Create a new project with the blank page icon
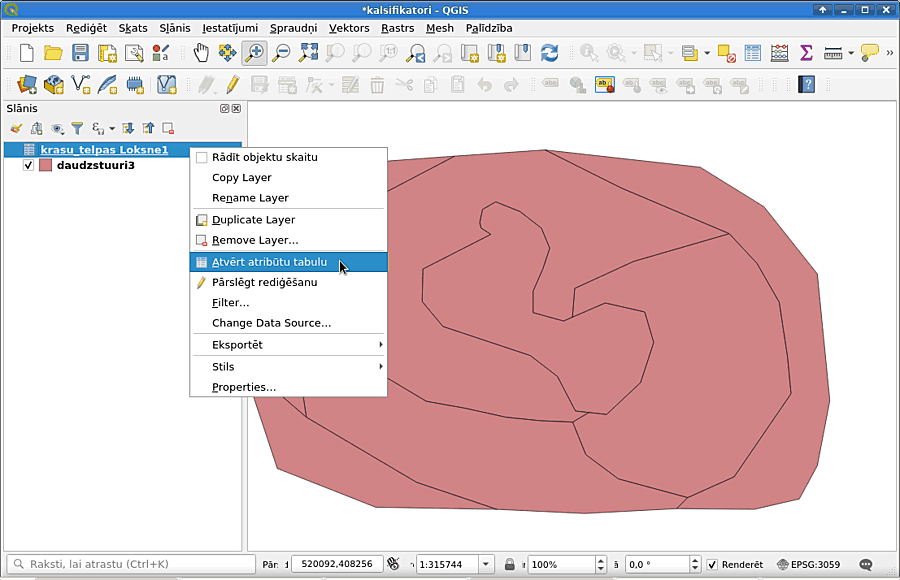900x580 pixels. coord(26,53)
